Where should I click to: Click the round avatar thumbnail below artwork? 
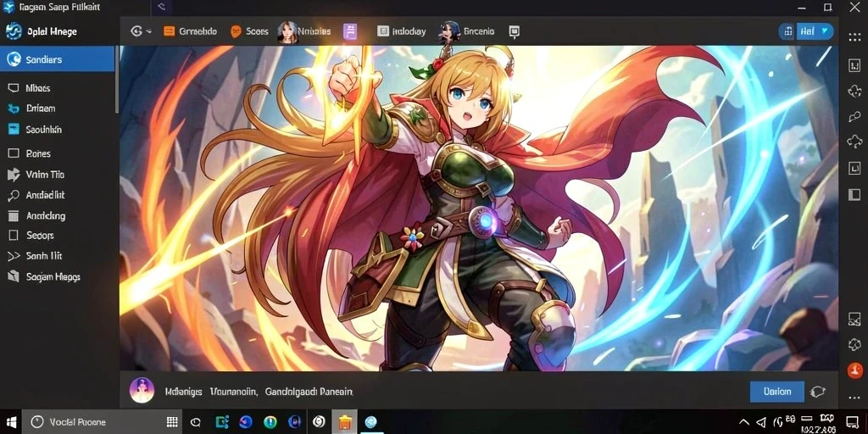(142, 390)
